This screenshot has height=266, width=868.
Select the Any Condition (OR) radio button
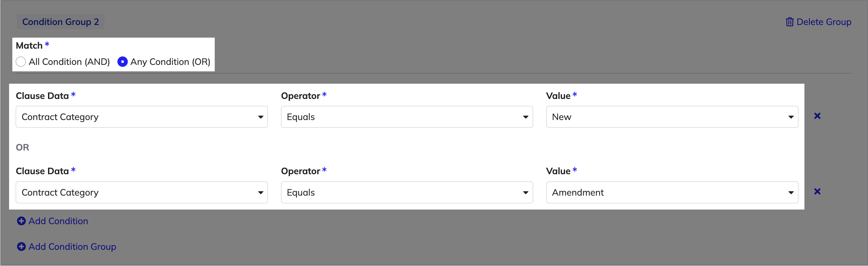coord(122,62)
